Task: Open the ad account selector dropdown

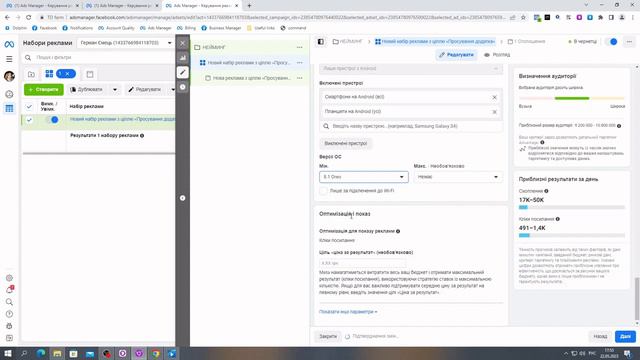Action: (125, 43)
